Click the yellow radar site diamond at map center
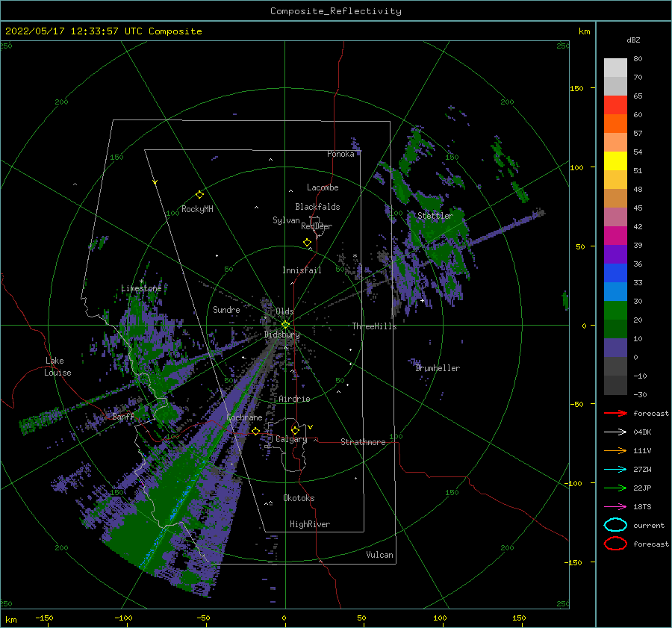This screenshot has width=672, height=628. point(285,325)
